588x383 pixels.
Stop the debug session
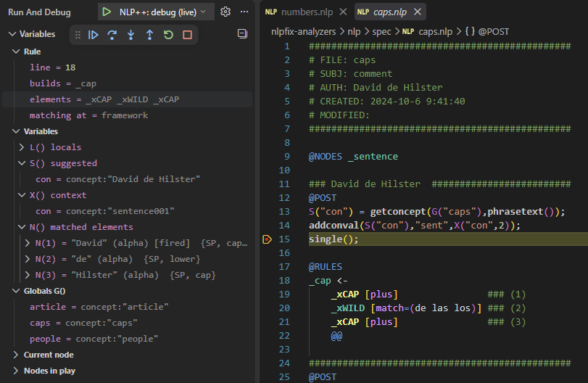tap(188, 35)
